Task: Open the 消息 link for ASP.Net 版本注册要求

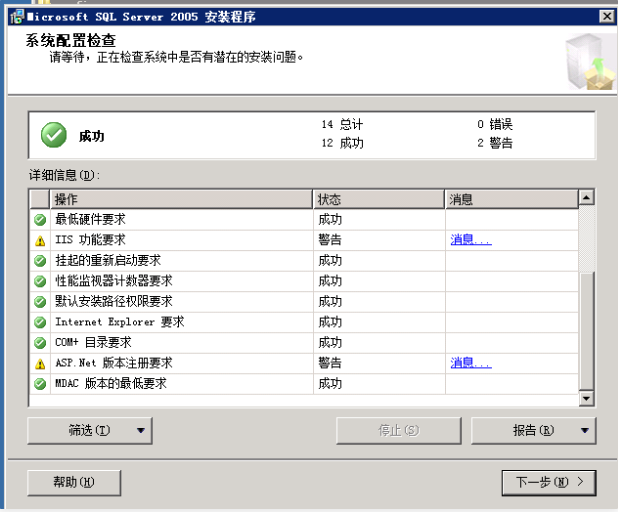Action: pos(470,363)
